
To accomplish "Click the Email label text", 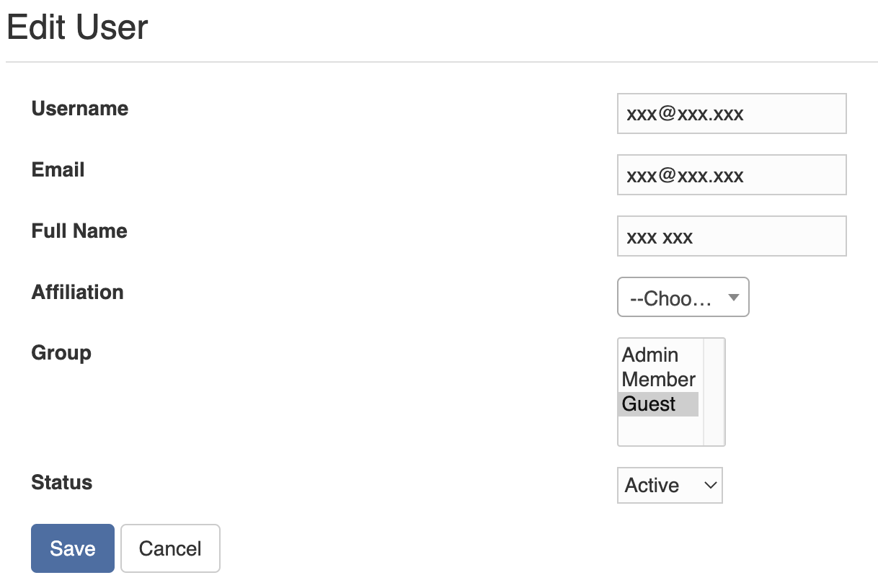I will pos(58,170).
